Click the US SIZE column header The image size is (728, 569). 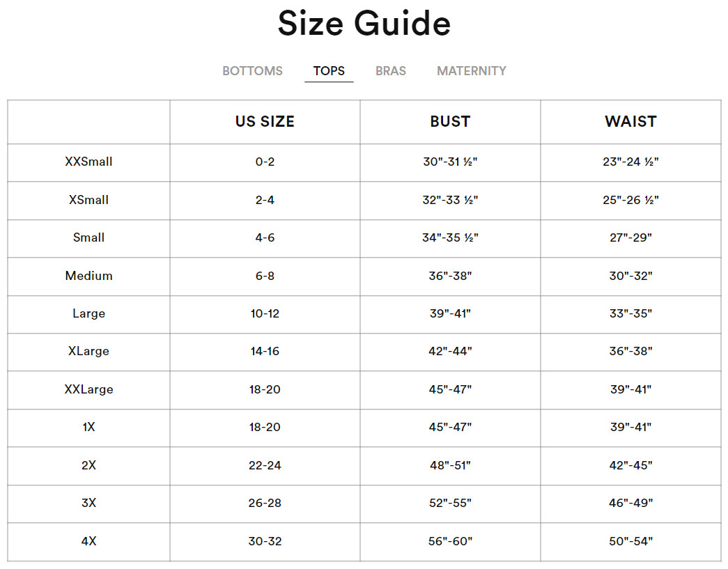tap(265, 122)
